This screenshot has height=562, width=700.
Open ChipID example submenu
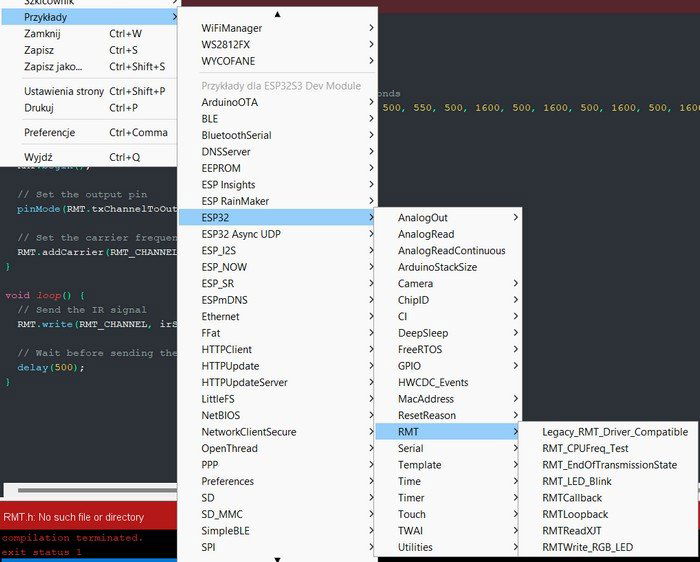click(448, 300)
